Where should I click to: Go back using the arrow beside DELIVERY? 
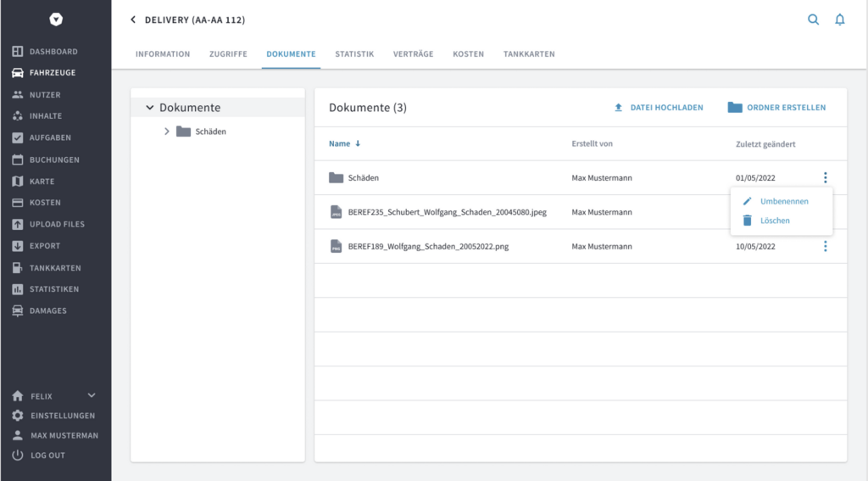(x=133, y=20)
